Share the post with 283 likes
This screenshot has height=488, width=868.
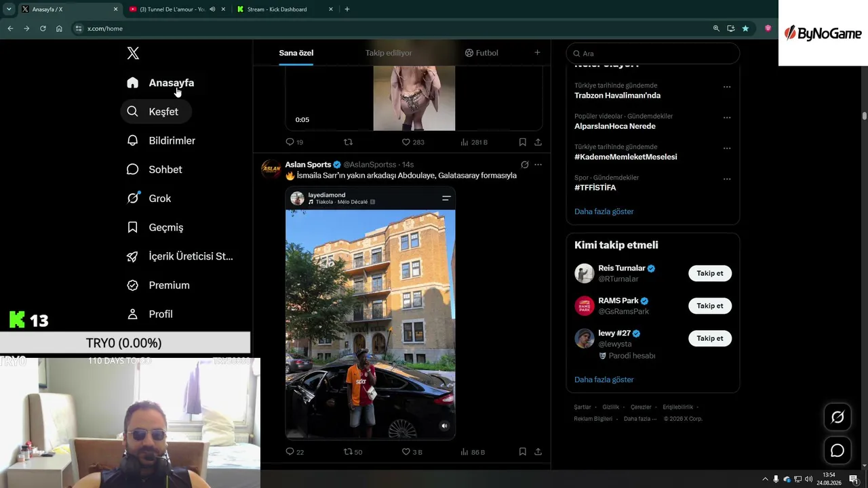538,142
